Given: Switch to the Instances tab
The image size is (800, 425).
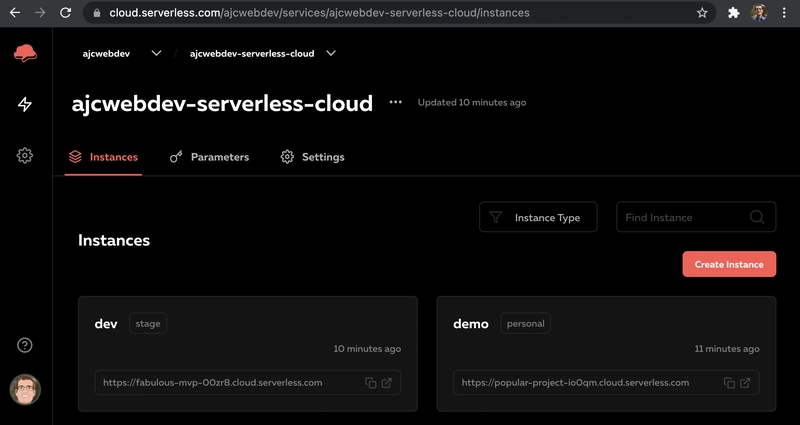Looking at the screenshot, I should pos(103,157).
